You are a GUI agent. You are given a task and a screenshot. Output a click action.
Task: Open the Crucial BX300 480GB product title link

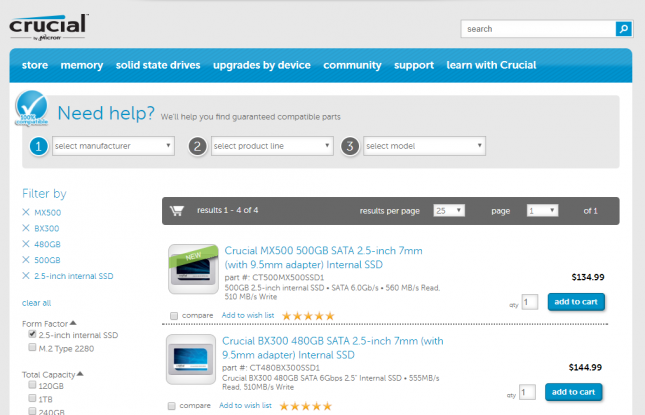(x=333, y=348)
